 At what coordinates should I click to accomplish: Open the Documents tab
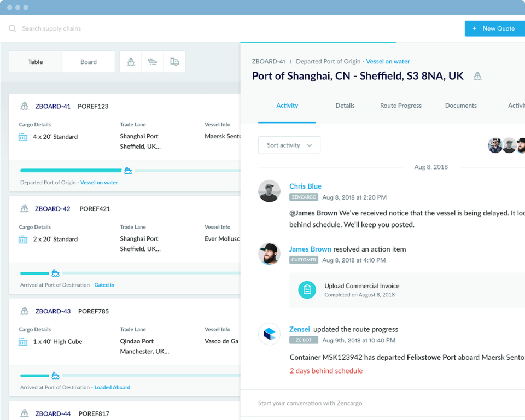pos(460,106)
